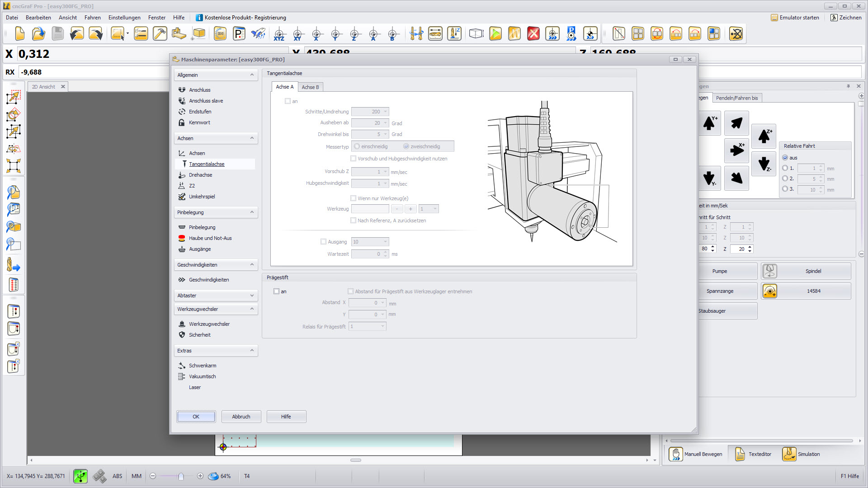Toggle Vorschub und Hubgeschwindigkeit nutzen checkbox

pyautogui.click(x=353, y=159)
